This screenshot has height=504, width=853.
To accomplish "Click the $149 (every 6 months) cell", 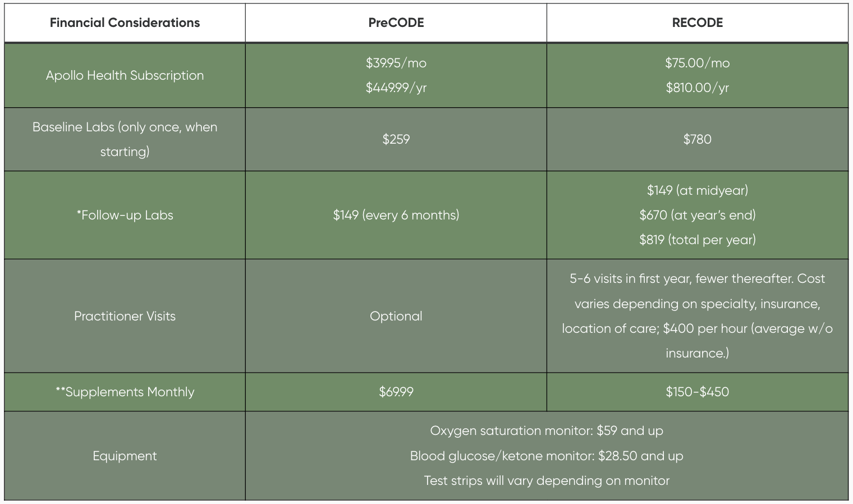I will click(396, 215).
